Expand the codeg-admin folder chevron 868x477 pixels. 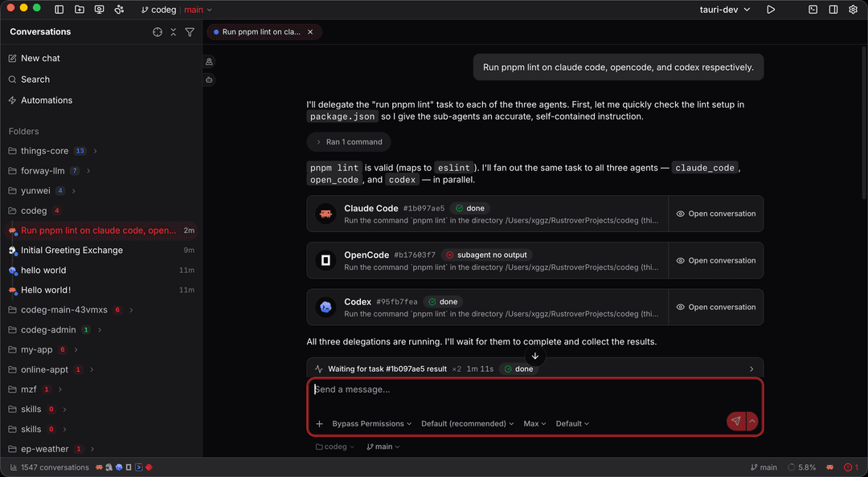coord(100,330)
